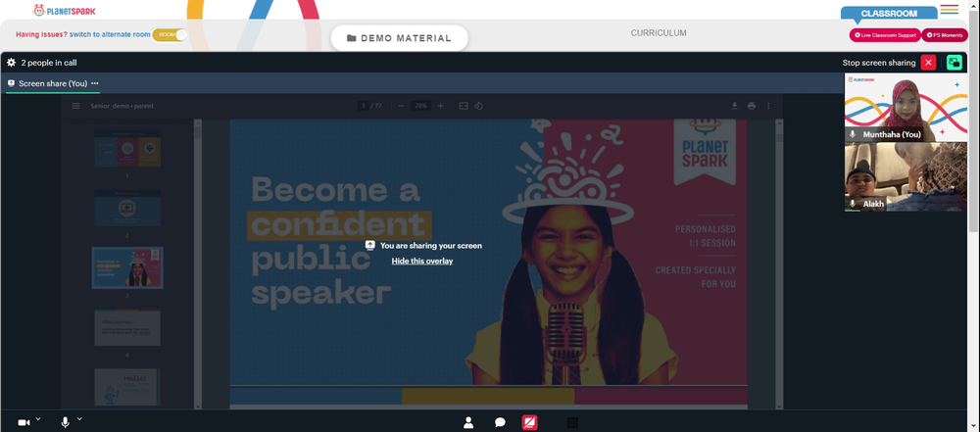
Task: Open the participants panel icon
Action: (468, 422)
